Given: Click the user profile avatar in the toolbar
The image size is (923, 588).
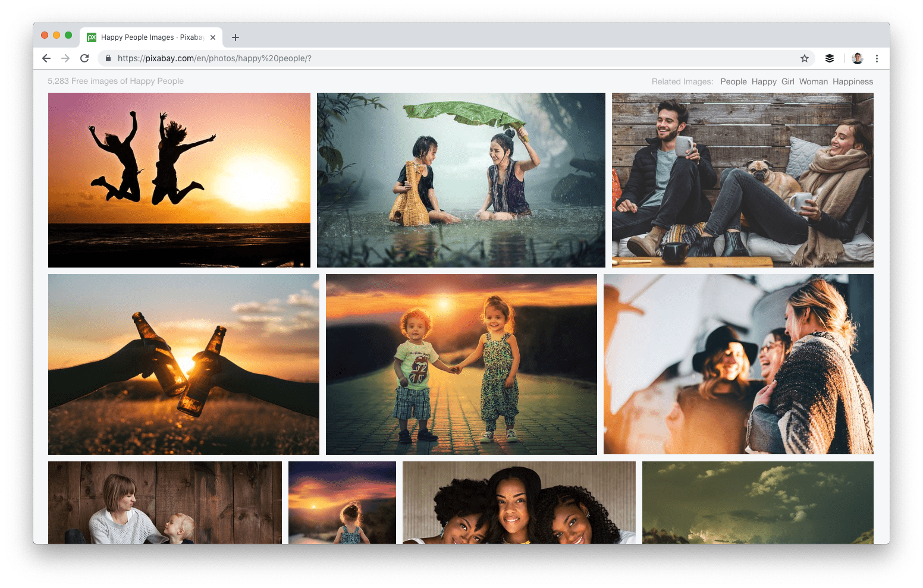Looking at the screenshot, I should 857,58.
